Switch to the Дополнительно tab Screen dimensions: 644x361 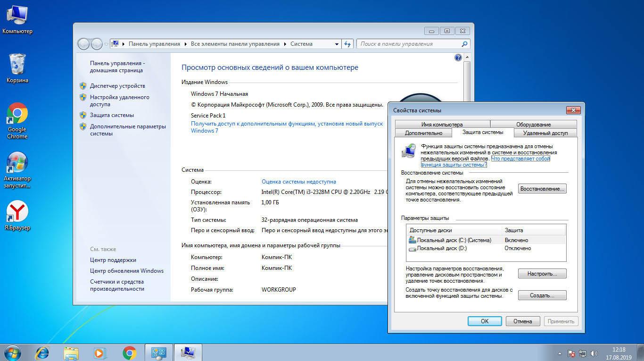click(423, 133)
